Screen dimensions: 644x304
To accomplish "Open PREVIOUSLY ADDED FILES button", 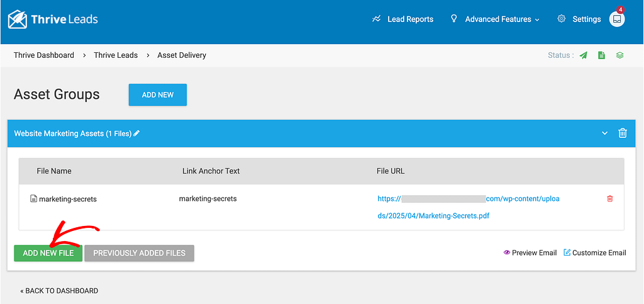I will tap(139, 253).
